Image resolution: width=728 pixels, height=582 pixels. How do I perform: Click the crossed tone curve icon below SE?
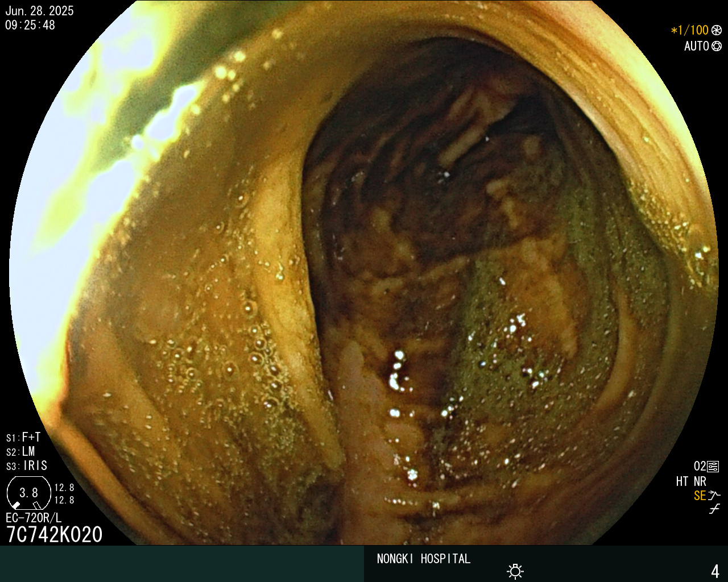[714, 509]
